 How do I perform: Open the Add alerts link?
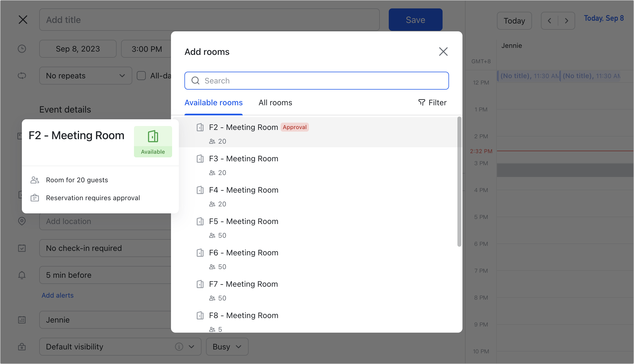(57, 295)
